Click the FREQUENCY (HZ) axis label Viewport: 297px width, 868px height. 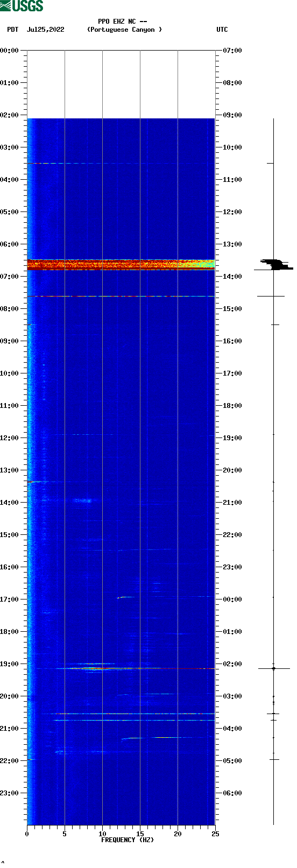click(x=128, y=840)
